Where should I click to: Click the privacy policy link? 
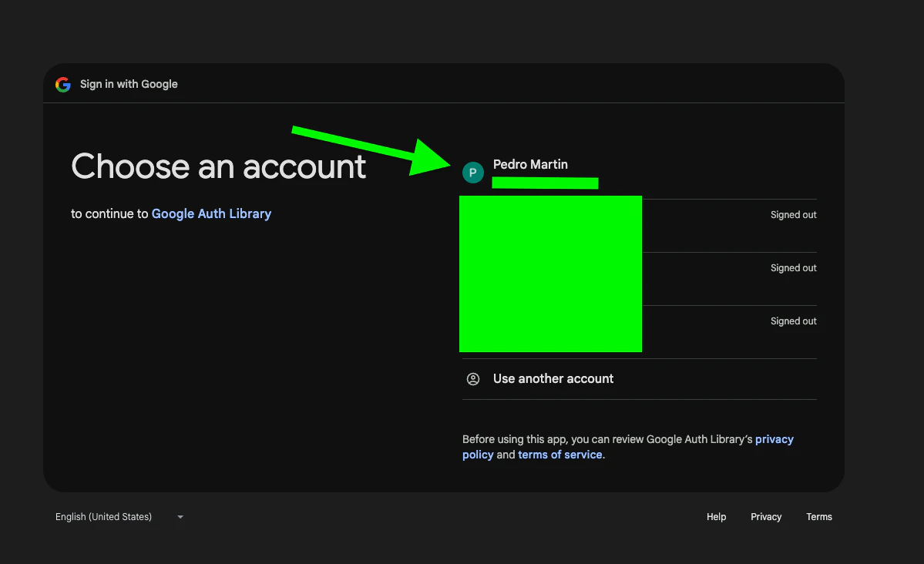pyautogui.click(x=774, y=439)
